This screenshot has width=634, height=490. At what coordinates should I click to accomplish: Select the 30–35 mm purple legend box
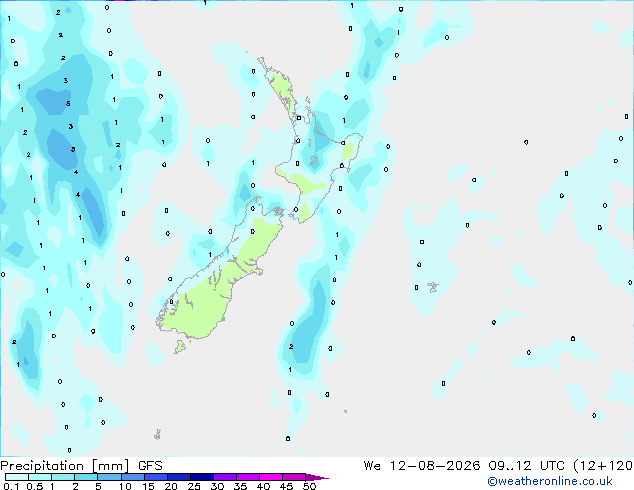(224, 477)
